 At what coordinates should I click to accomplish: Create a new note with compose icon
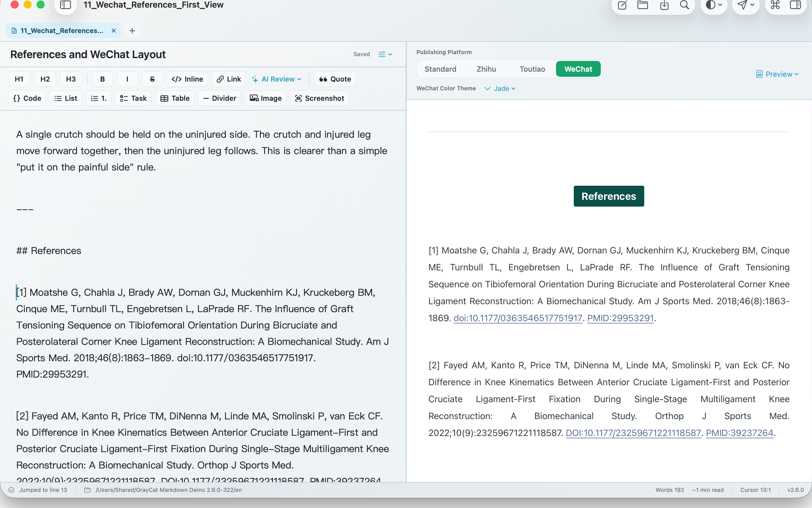(623, 5)
